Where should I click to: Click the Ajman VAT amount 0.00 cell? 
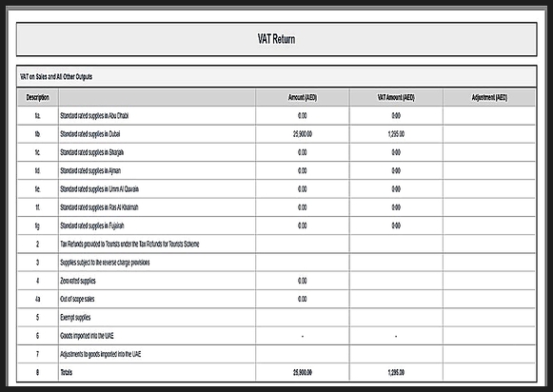(396, 170)
